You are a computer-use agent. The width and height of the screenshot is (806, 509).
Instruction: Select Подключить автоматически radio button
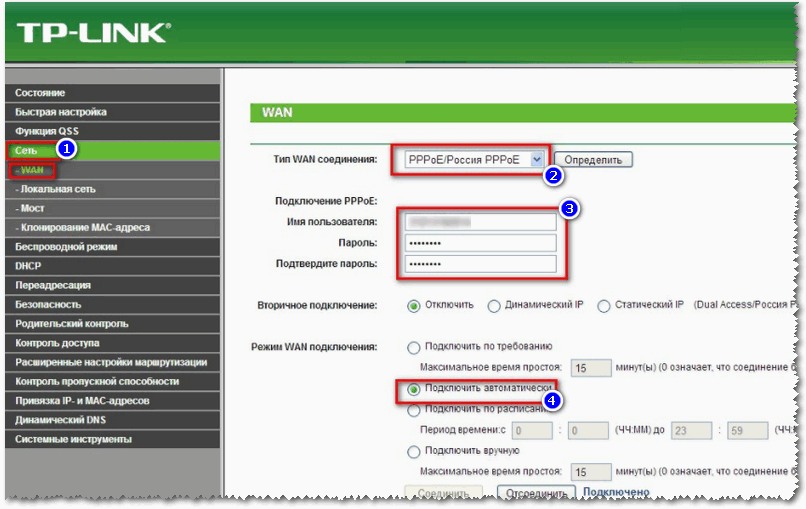point(414,388)
